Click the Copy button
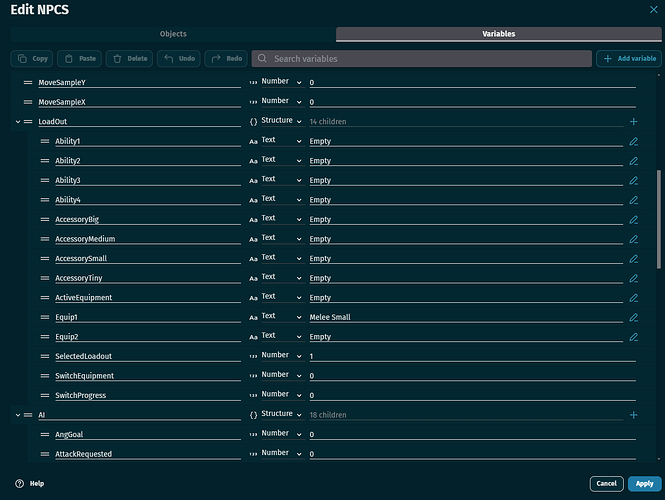This screenshot has height=500, width=665. coord(32,59)
